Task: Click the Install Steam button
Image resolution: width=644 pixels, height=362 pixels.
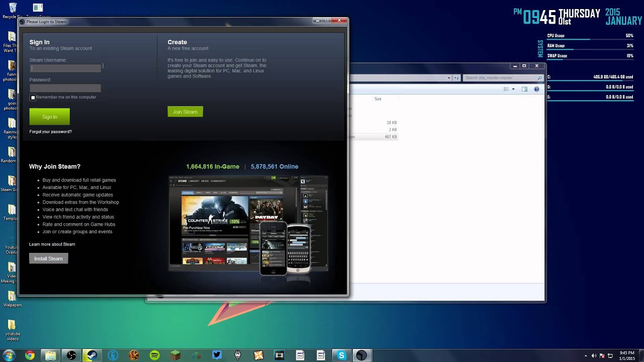Action: click(x=48, y=258)
